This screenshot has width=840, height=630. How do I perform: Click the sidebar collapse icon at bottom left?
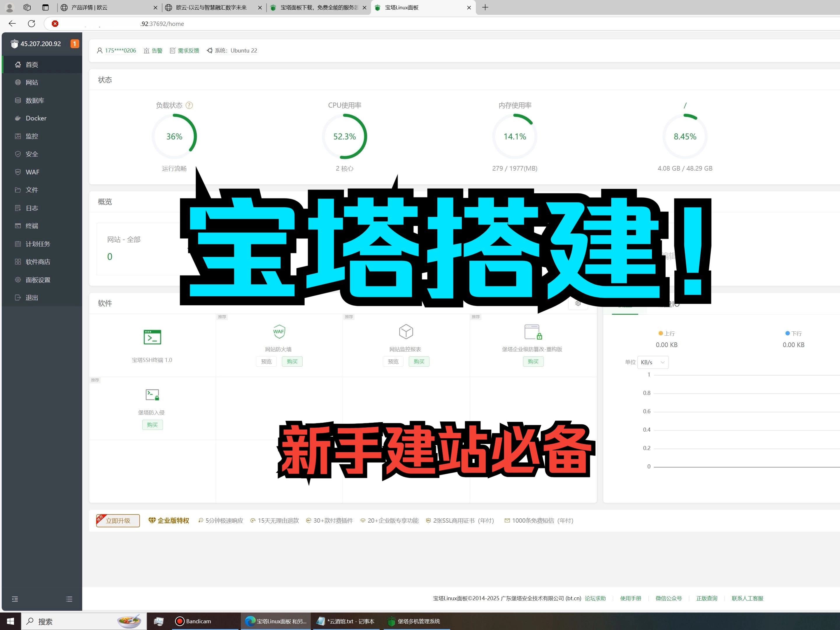pyautogui.click(x=15, y=599)
